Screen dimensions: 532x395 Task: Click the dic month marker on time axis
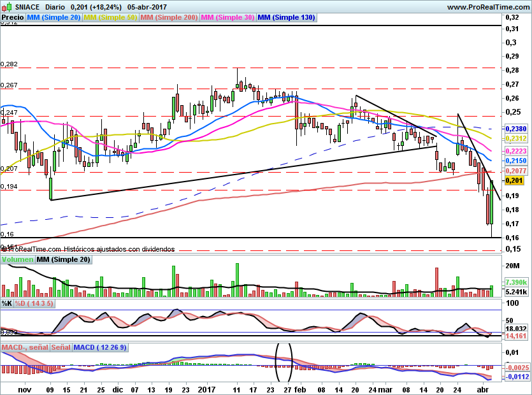click(x=118, y=389)
